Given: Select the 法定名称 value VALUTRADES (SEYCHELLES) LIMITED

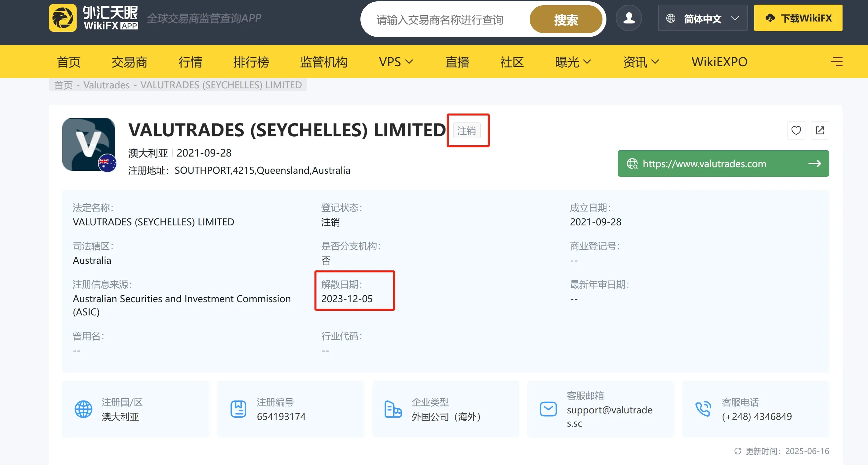Looking at the screenshot, I should coord(153,222).
